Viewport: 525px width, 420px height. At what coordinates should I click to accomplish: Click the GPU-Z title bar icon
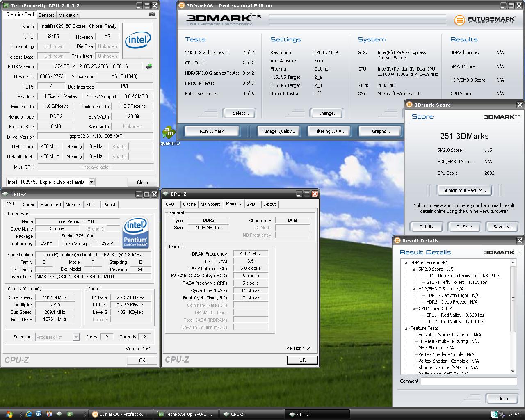point(6,5)
